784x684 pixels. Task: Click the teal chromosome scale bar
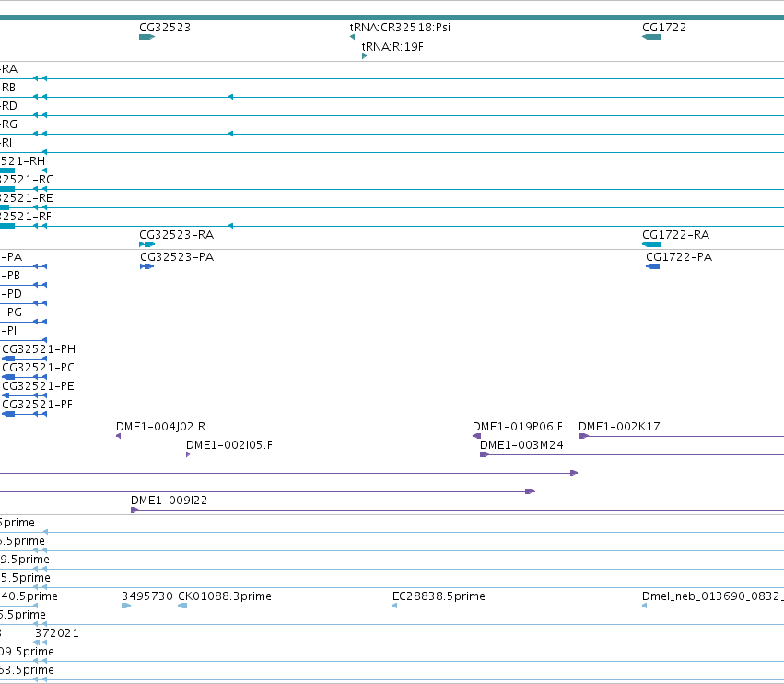click(x=392, y=18)
